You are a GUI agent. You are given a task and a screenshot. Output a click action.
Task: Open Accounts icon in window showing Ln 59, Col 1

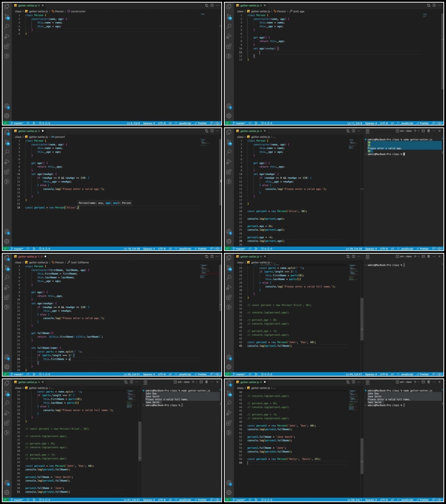pos(229,483)
